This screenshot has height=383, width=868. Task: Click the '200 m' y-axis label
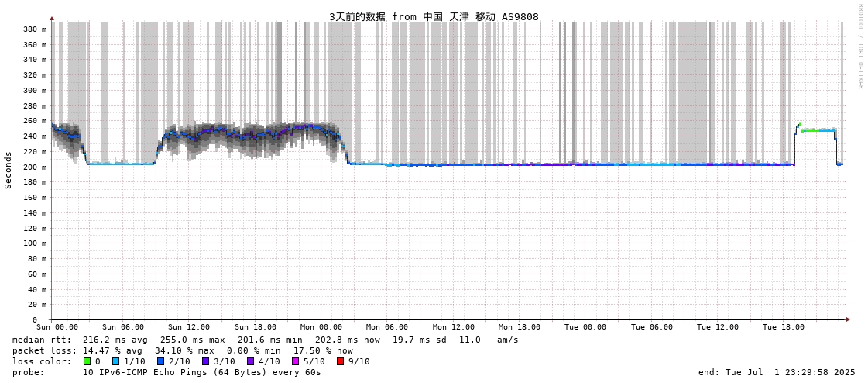coord(34,167)
